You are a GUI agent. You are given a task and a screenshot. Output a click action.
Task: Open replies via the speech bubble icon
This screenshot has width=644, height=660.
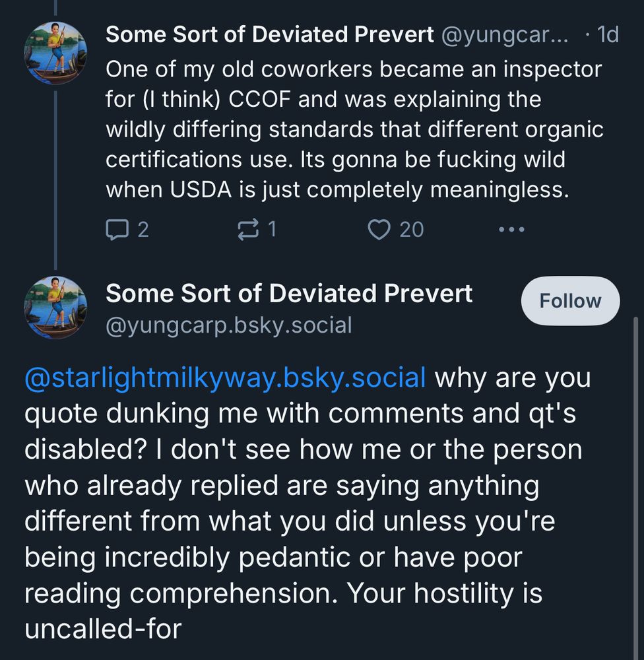click(119, 229)
